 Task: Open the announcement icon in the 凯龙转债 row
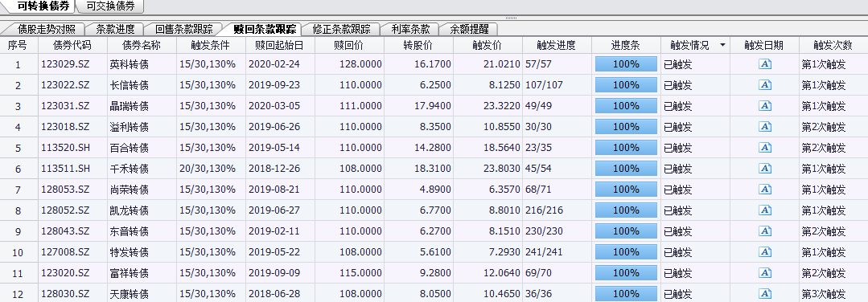pos(765,210)
